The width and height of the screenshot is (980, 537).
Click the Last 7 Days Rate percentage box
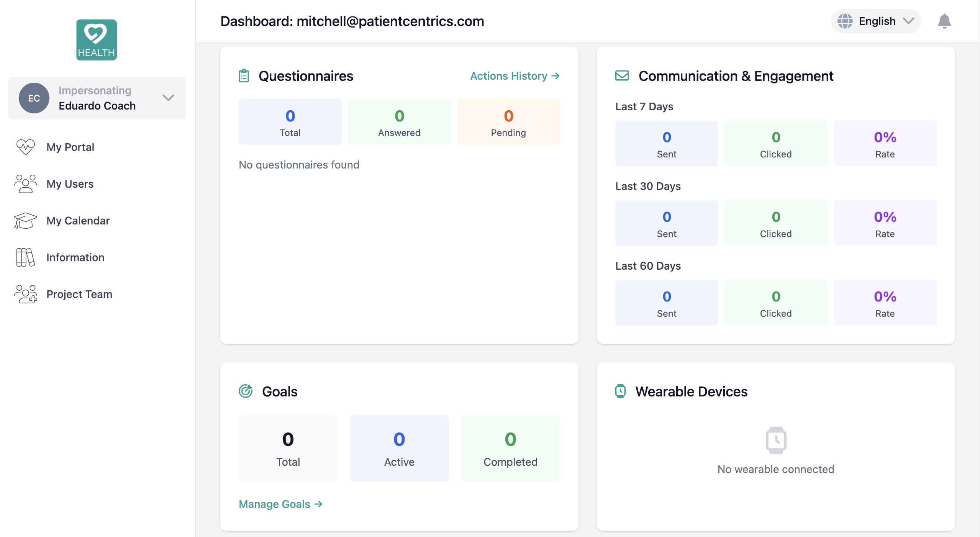tap(885, 143)
